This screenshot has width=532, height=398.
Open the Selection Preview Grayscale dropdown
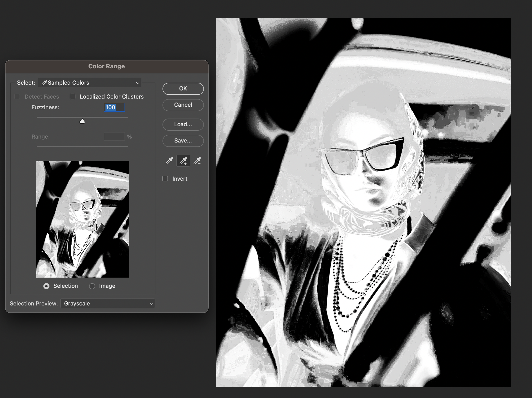tap(108, 304)
